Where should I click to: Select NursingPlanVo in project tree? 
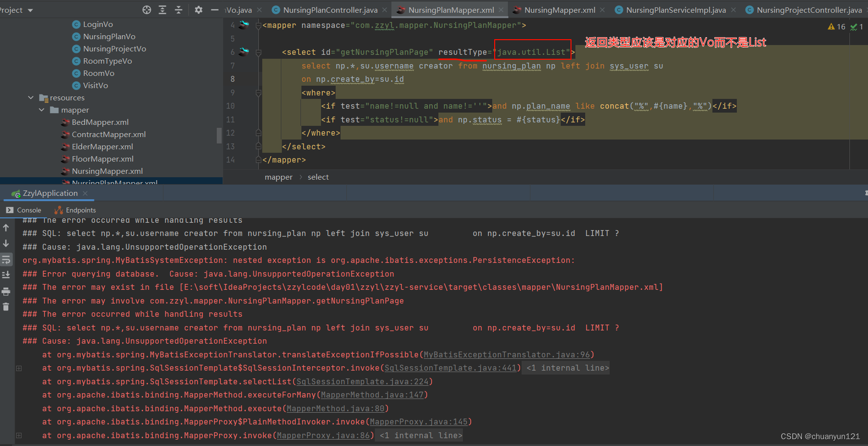point(109,36)
